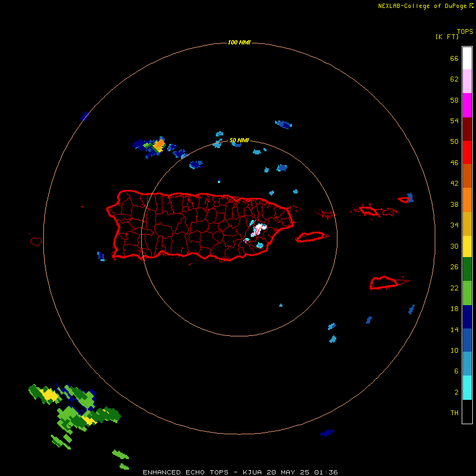Select the dark green legend swatch

(467, 269)
